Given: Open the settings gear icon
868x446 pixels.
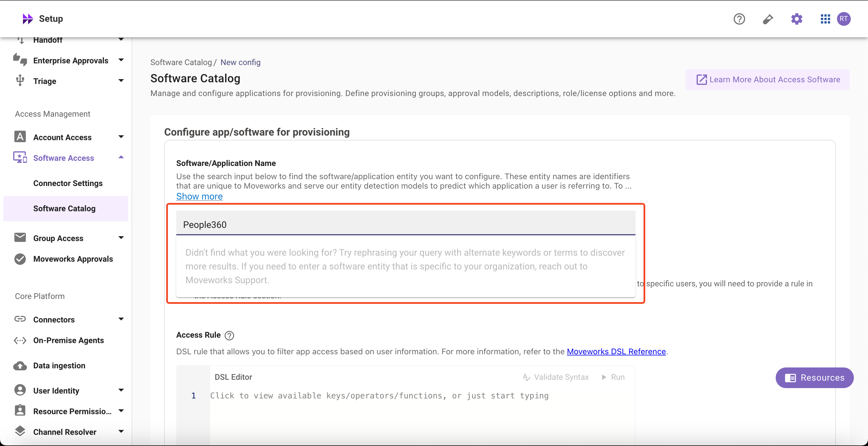Looking at the screenshot, I should click(797, 19).
